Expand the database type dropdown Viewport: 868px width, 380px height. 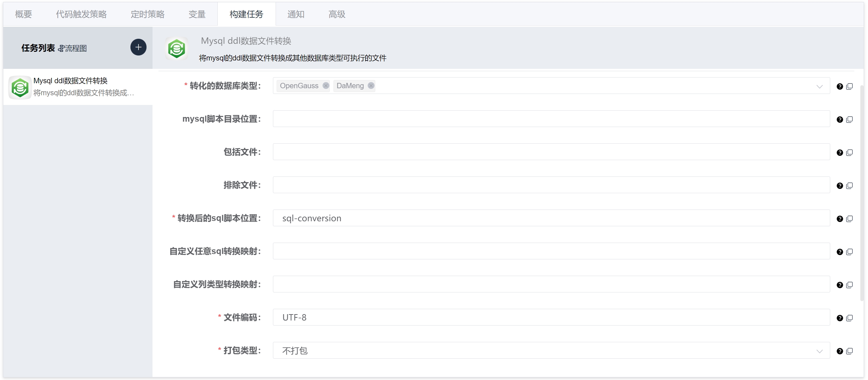tap(819, 87)
